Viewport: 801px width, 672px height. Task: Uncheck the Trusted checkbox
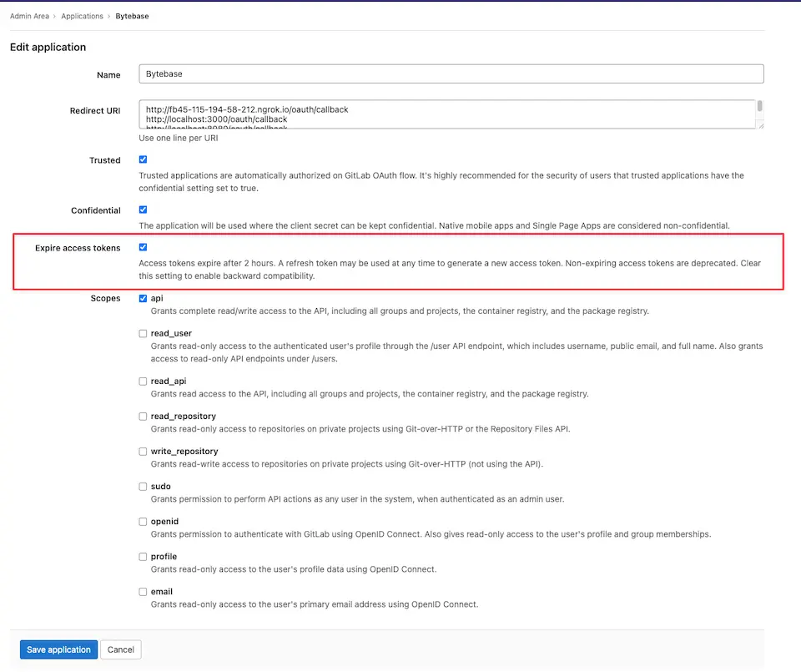click(143, 159)
